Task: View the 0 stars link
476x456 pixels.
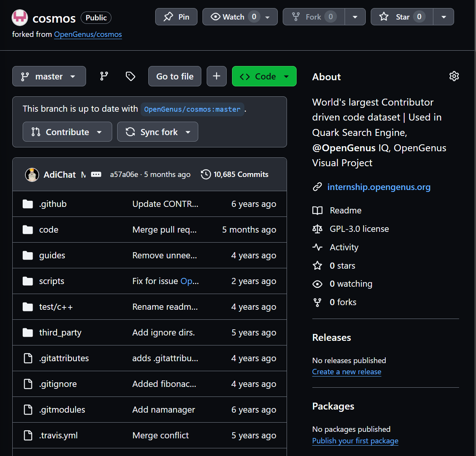Action: [x=342, y=266]
